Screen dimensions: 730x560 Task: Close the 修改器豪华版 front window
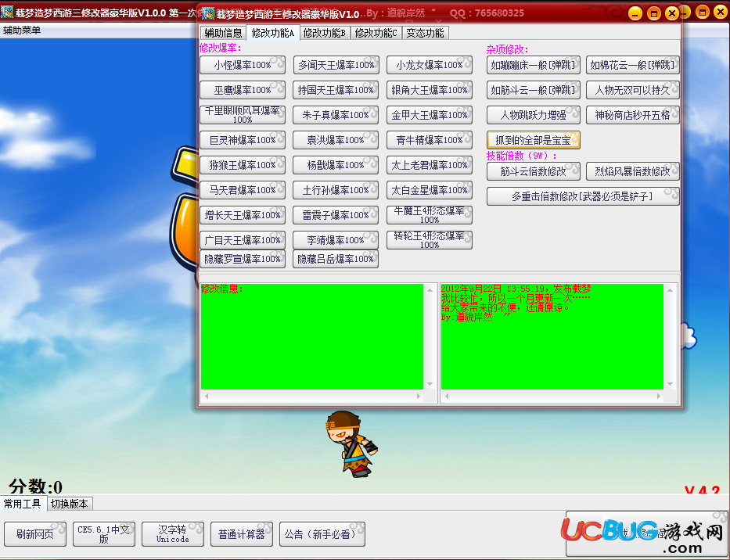coord(672,13)
